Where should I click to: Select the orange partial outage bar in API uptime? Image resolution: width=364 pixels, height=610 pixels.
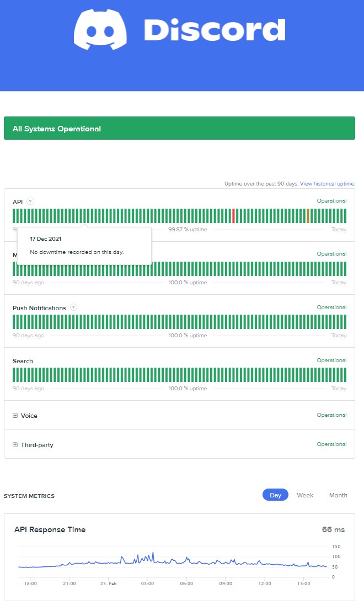tap(308, 216)
